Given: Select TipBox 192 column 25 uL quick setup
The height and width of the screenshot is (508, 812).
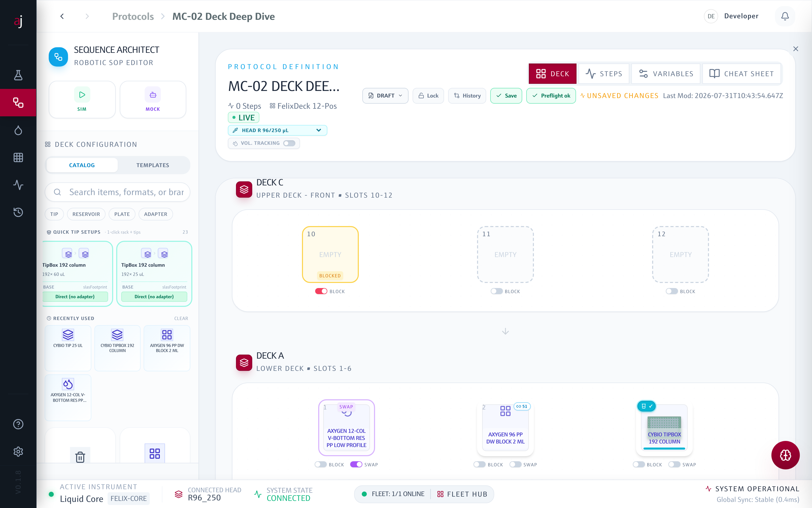Looking at the screenshot, I should click(154, 274).
